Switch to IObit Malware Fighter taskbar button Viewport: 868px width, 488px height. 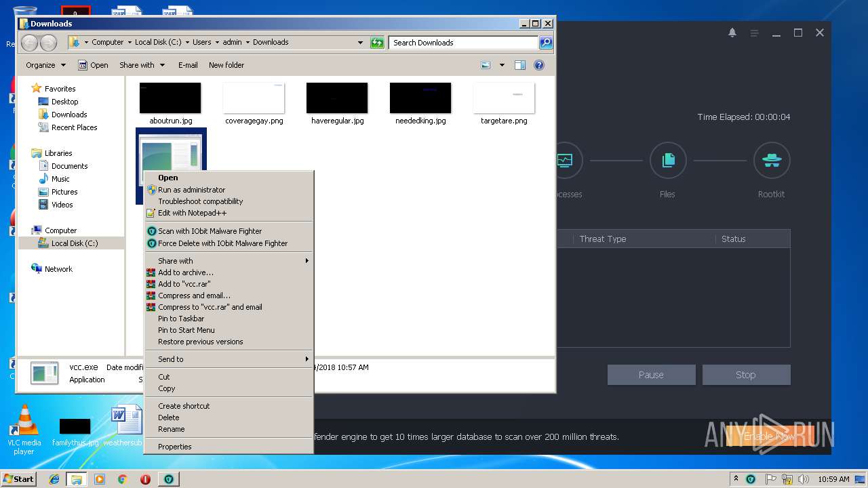coord(169,479)
